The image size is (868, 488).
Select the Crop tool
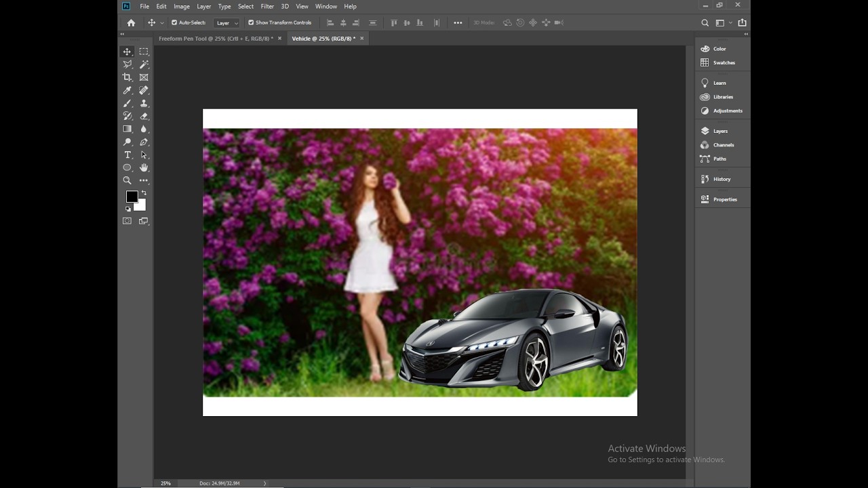(x=127, y=77)
